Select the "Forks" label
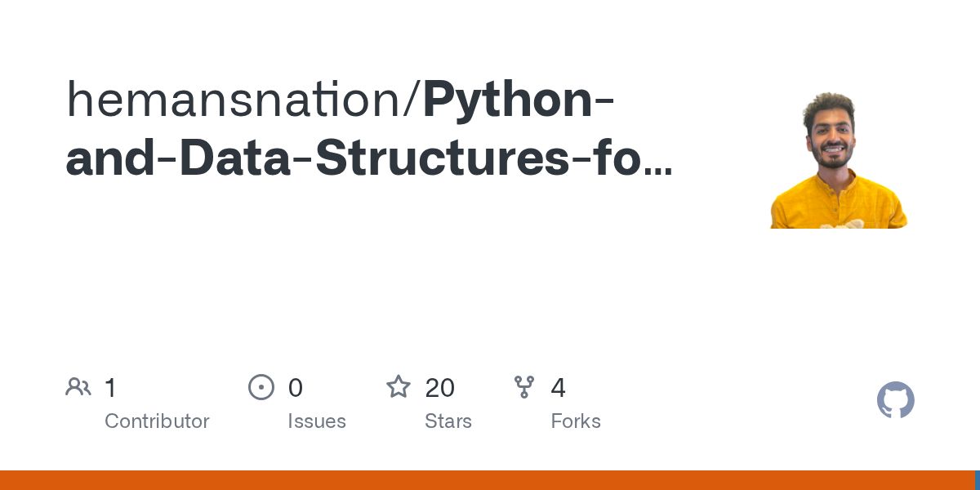 tap(576, 421)
